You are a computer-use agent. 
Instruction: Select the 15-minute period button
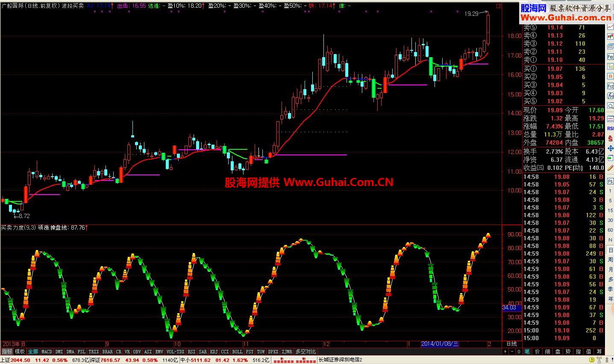[x=610, y=210]
